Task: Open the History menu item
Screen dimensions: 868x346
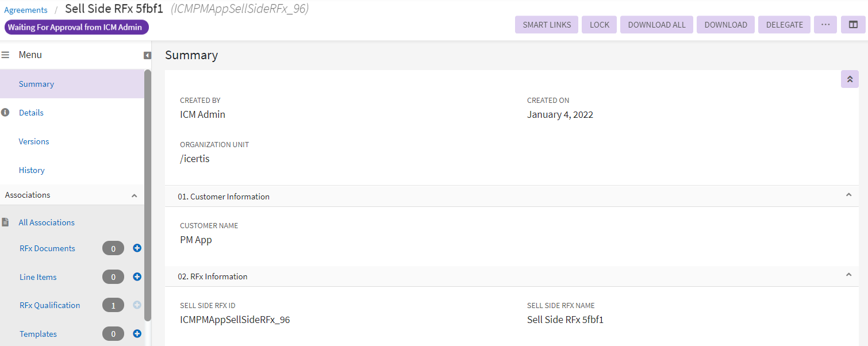Action: tap(32, 170)
